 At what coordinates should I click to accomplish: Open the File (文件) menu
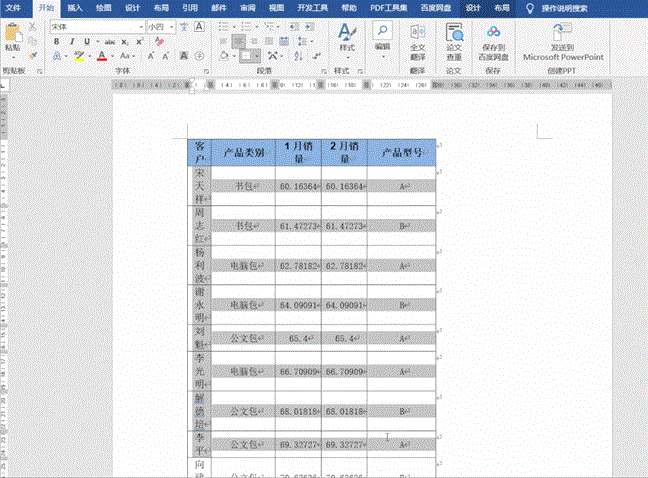pos(15,7)
